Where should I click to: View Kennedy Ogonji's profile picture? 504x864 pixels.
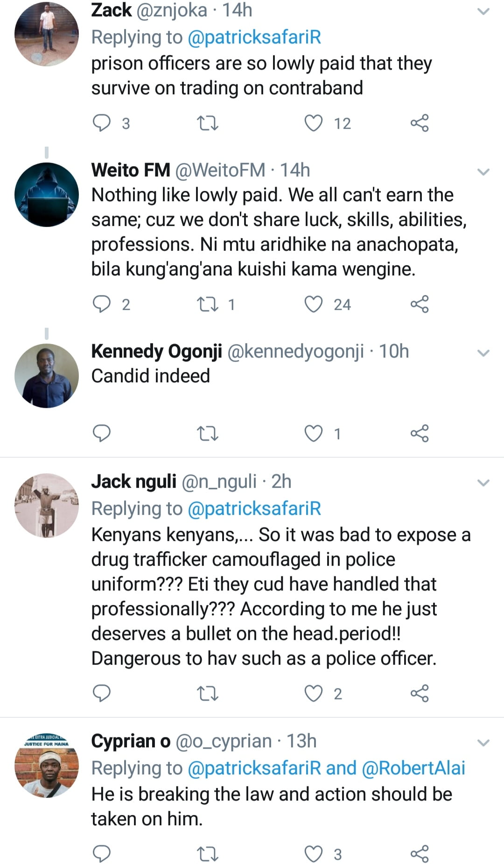coord(47,375)
